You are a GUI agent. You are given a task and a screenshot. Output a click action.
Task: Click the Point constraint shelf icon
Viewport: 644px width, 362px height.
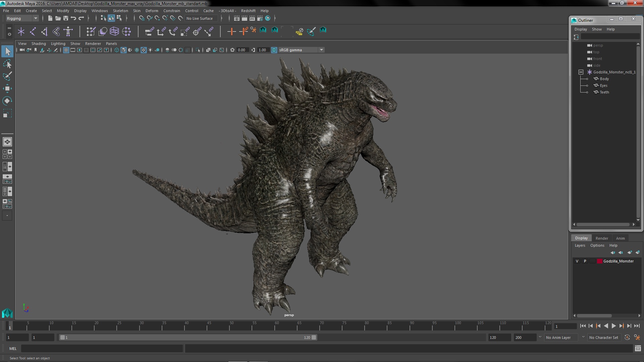(x=161, y=32)
